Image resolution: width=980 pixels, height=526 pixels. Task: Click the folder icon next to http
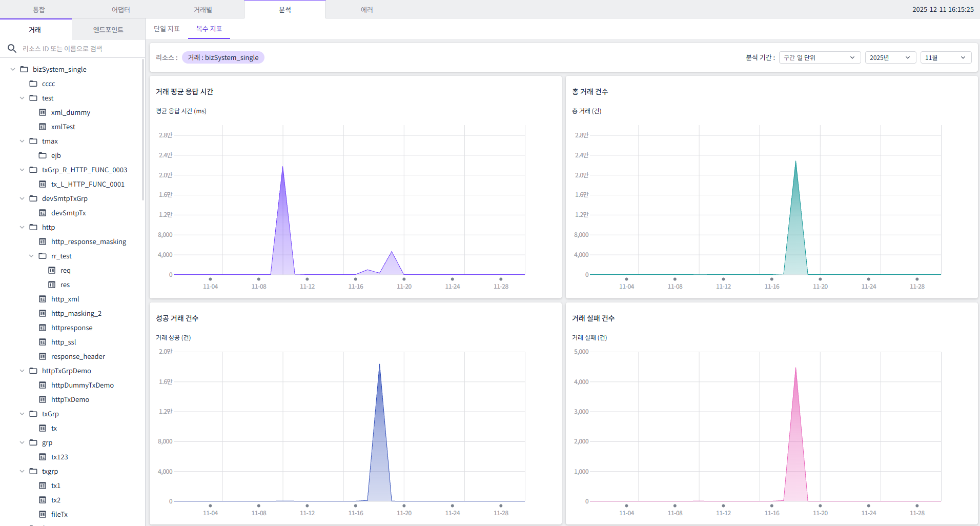coord(33,227)
